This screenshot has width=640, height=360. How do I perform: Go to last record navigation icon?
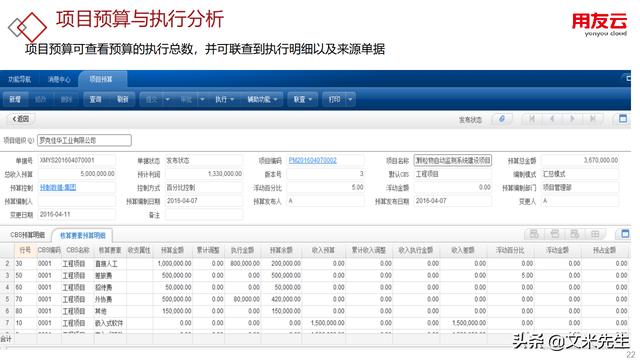click(x=592, y=119)
